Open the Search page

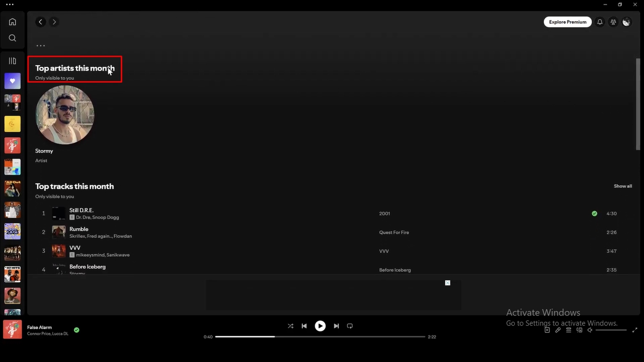[12, 37]
